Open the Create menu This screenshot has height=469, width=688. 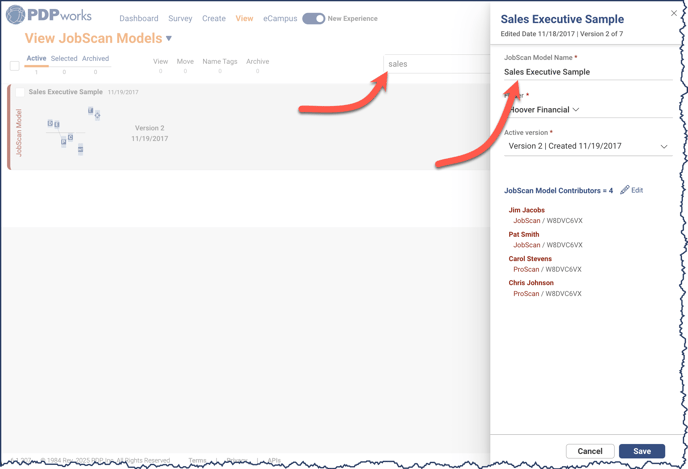tap(214, 18)
